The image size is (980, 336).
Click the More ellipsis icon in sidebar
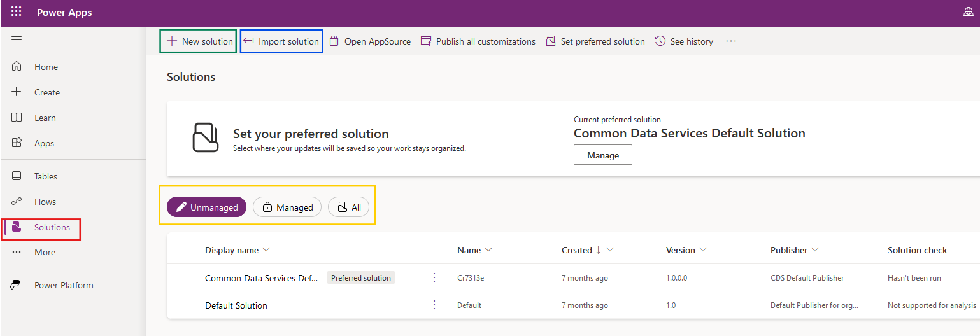17,252
